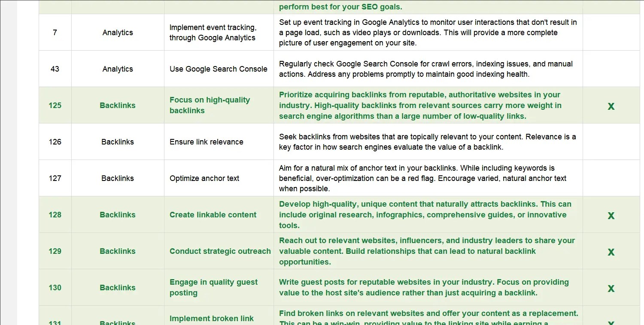Screen dimensions: 644x325
Task: Click the Ensure link relevance cell
Action: (219, 142)
